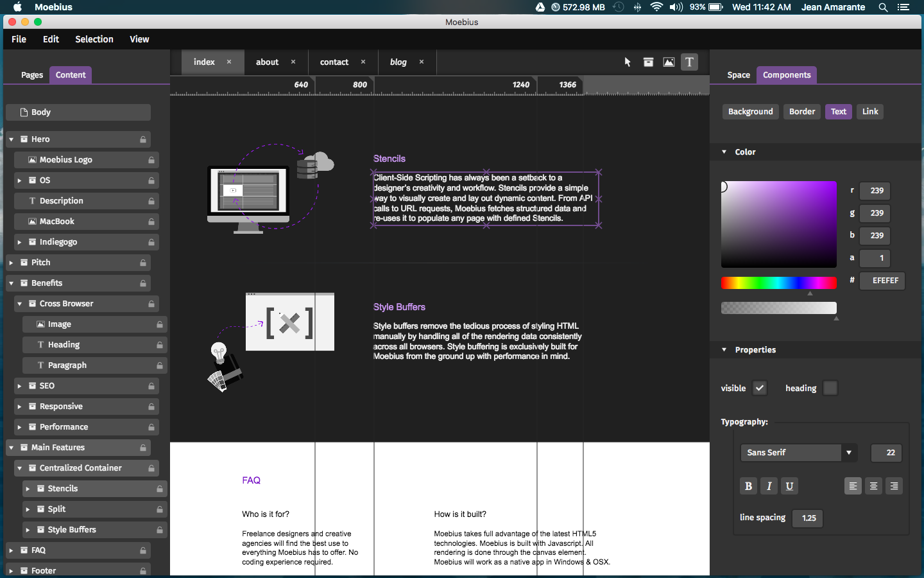Close the contact tab

(x=363, y=62)
